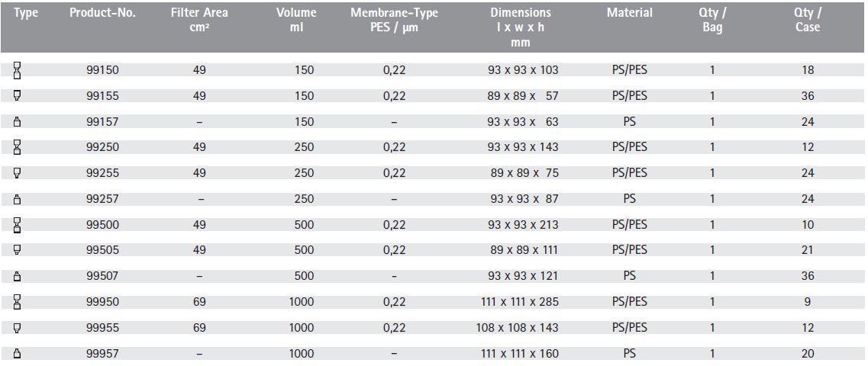868x366 pixels.
Task: Select the Membrane-Type PES column header
Action: pyautogui.click(x=394, y=20)
